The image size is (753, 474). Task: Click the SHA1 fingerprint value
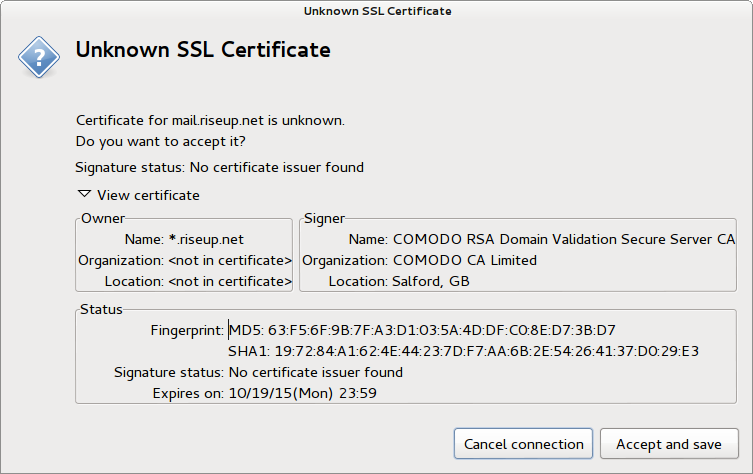coord(463,351)
